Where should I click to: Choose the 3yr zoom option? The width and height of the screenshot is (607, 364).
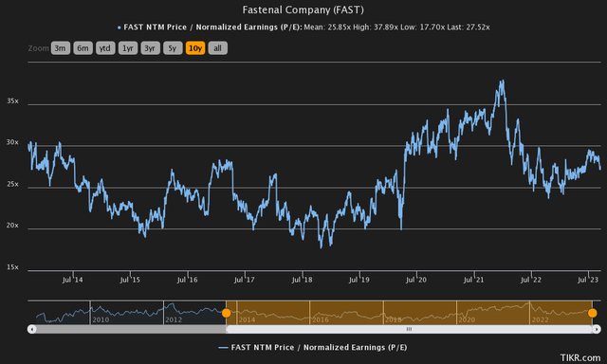click(150, 48)
